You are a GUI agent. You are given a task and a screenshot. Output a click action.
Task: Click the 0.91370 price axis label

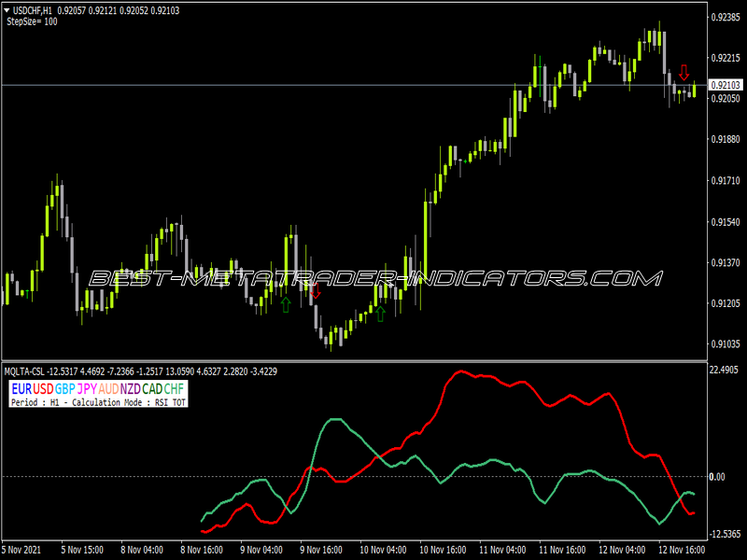(726, 262)
